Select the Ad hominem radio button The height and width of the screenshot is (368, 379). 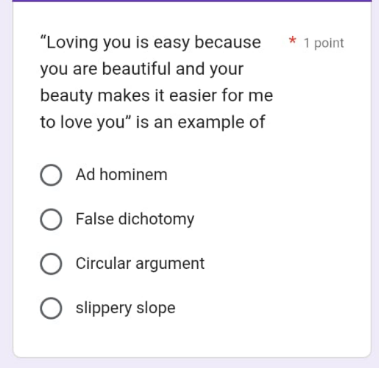pos(51,175)
